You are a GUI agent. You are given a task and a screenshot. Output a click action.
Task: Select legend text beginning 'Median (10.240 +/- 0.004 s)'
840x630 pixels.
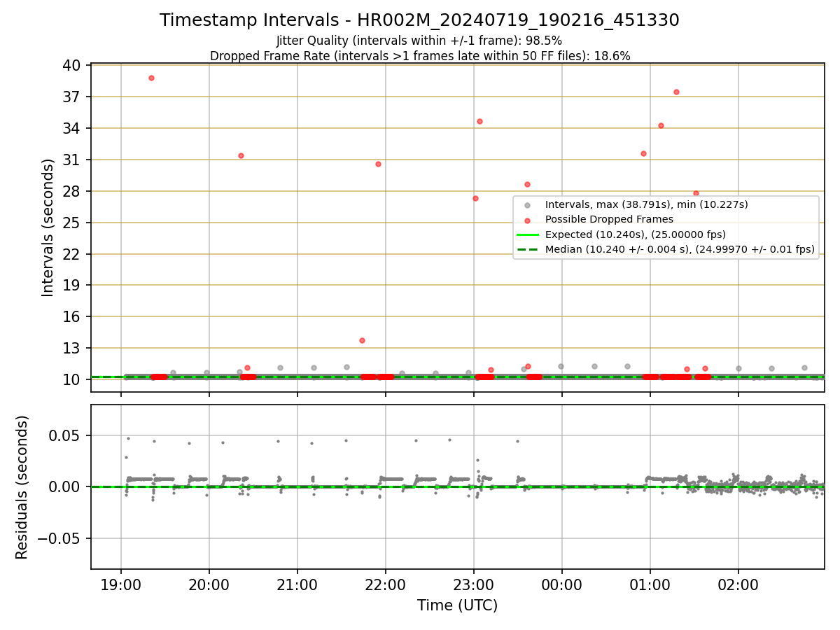[x=680, y=249]
